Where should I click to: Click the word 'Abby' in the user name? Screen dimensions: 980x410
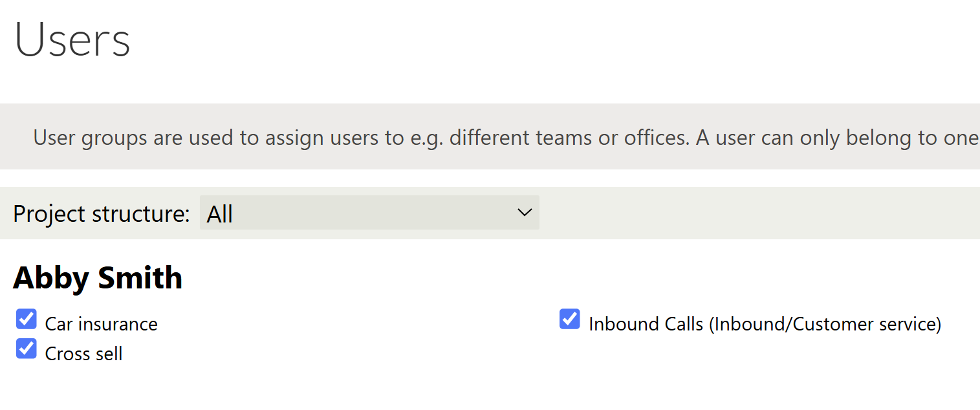[x=51, y=278]
